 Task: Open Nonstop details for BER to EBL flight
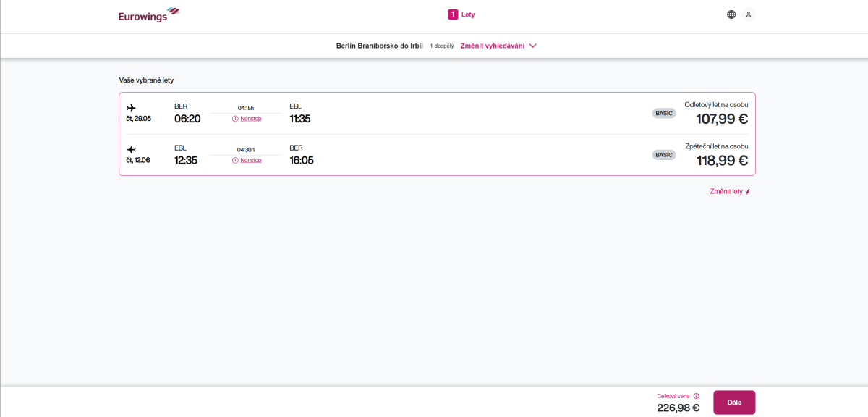251,119
